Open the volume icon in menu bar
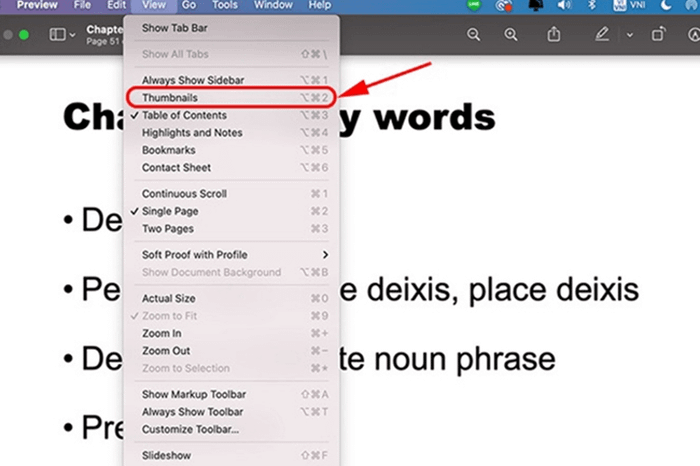This screenshot has width=700, height=466. point(564,5)
